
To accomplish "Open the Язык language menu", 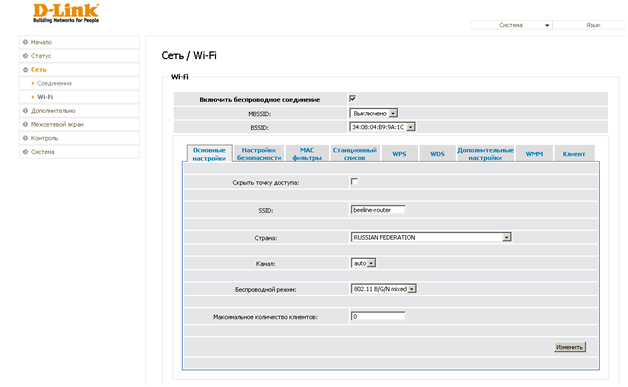I will 590,25.
